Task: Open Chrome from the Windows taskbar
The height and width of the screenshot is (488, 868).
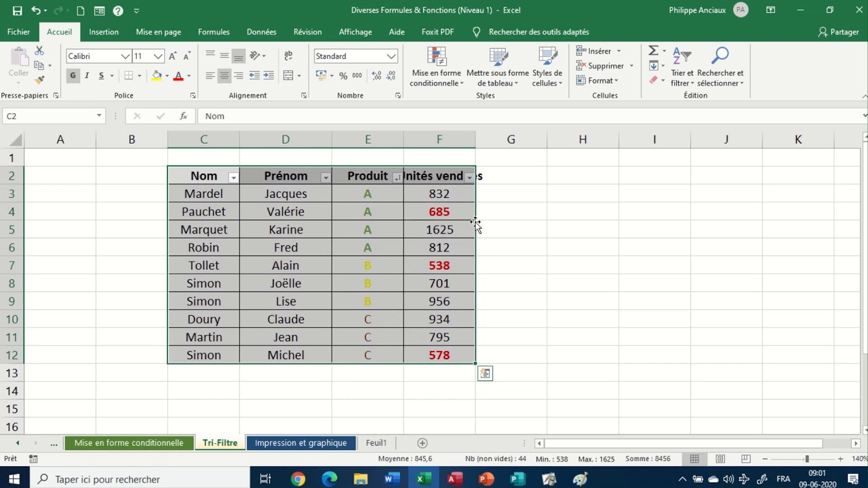Action: point(298,479)
